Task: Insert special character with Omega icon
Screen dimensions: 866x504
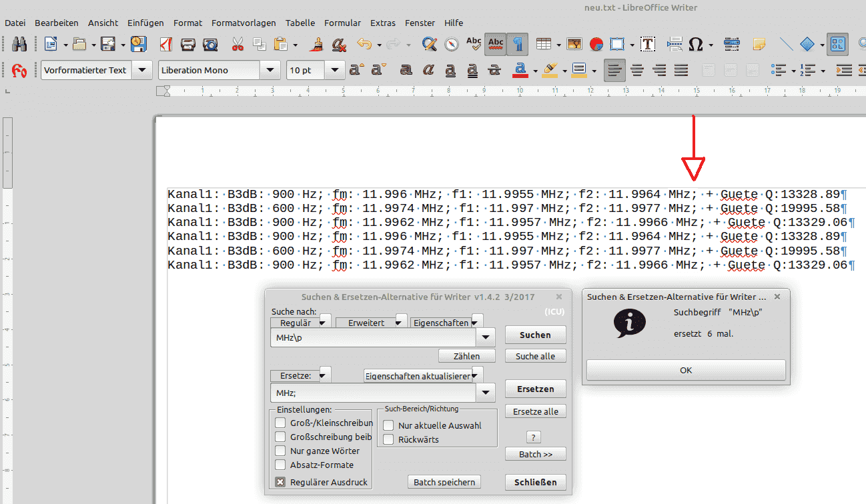Action: point(695,45)
